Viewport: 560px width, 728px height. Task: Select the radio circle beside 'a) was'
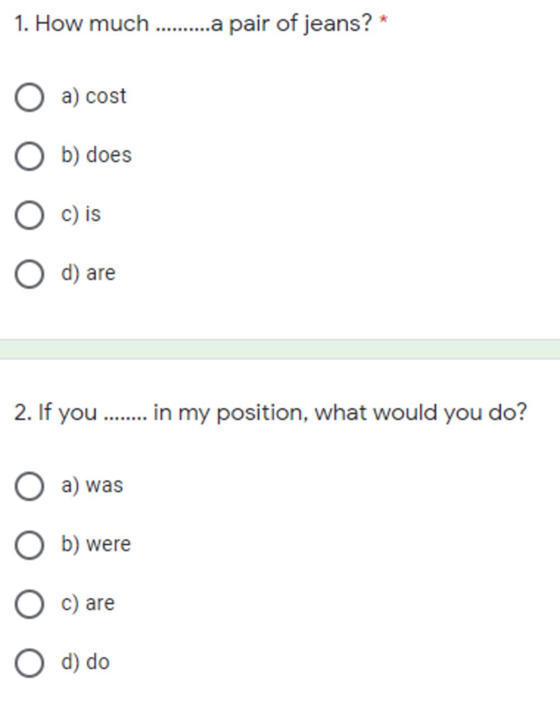coord(29,486)
